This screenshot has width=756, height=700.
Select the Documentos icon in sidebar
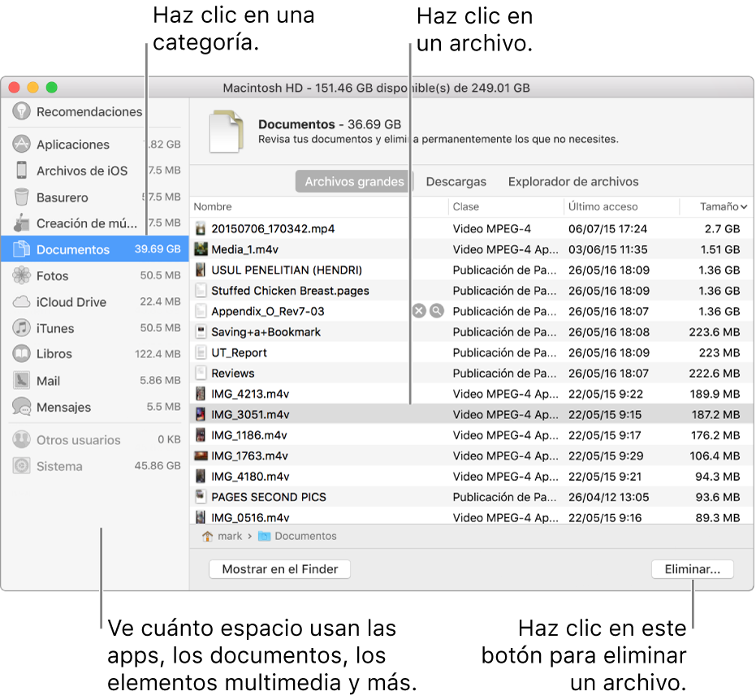pos(21,249)
